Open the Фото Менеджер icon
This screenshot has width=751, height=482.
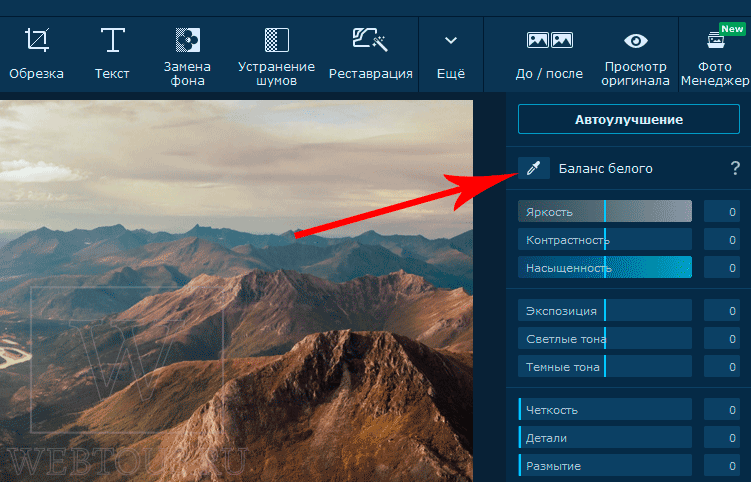click(x=716, y=40)
